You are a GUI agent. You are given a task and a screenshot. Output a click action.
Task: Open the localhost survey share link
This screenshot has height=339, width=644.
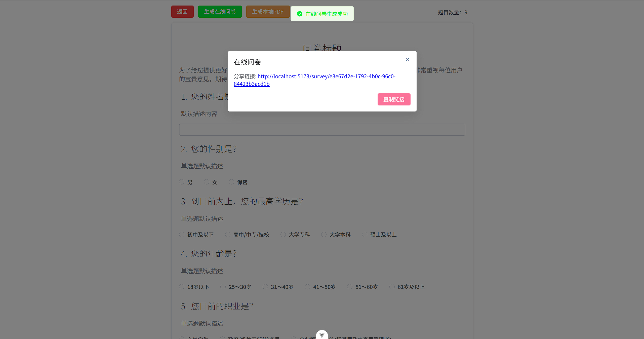pyautogui.click(x=314, y=80)
